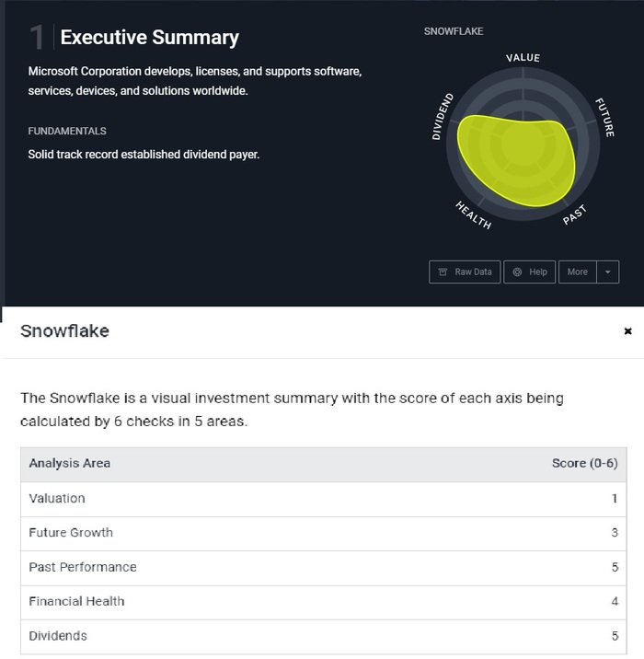Click the Future Growth table row
The height and width of the screenshot is (659, 644).
coord(323,533)
